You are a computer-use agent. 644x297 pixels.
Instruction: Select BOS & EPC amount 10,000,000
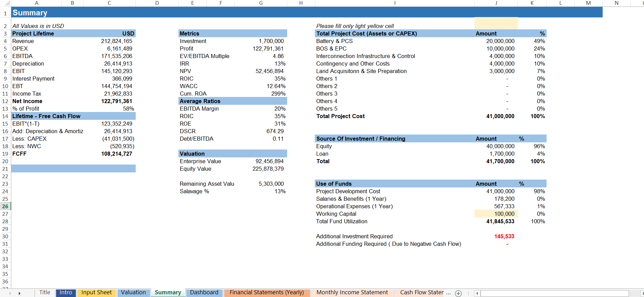[x=500, y=48]
